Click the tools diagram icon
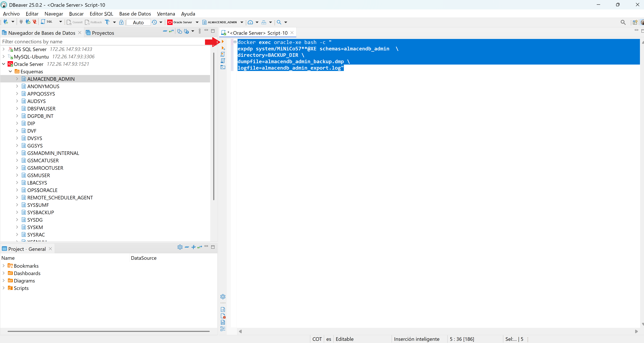The width and height of the screenshot is (644, 343). coord(264,22)
